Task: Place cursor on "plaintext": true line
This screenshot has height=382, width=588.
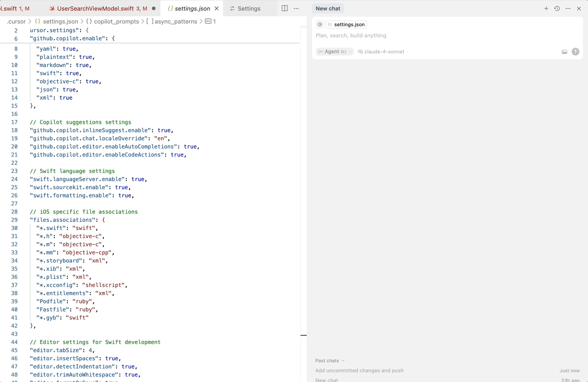Action: [x=66, y=57]
